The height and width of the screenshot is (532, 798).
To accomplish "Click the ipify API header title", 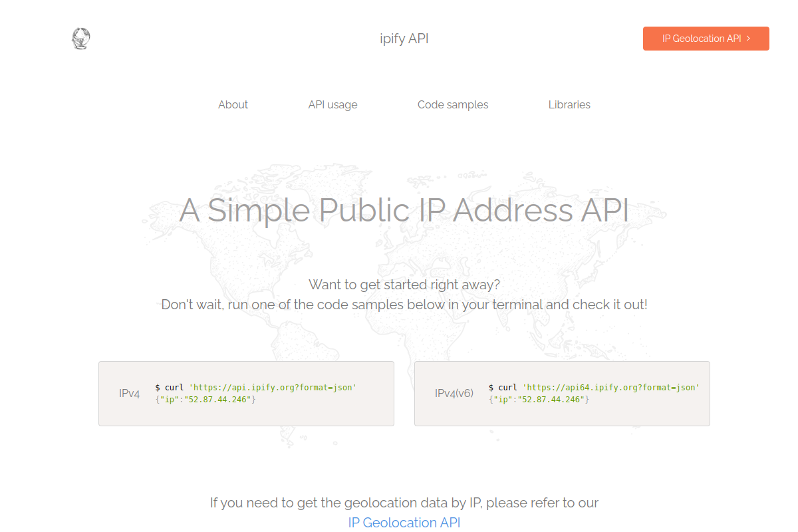I will [404, 39].
